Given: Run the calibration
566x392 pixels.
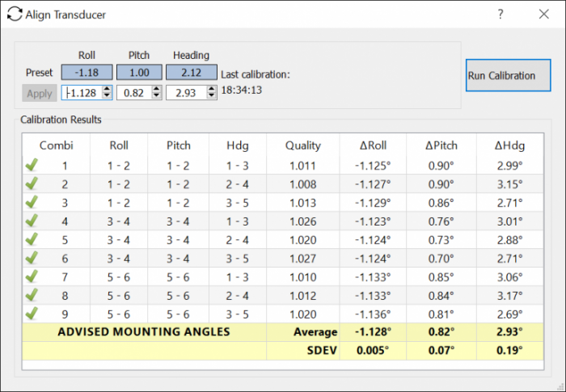Looking at the screenshot, I should 509,75.
